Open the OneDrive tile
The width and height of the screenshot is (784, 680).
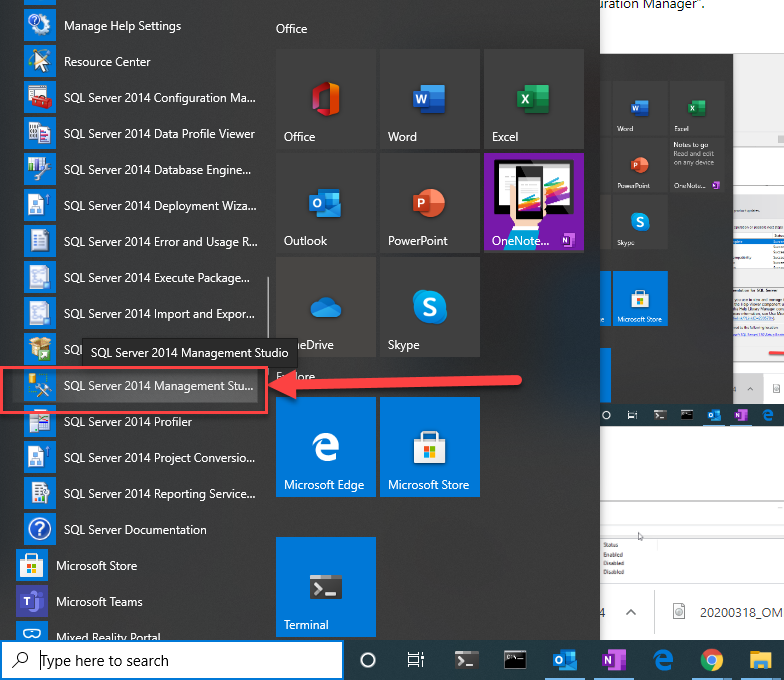(326, 307)
